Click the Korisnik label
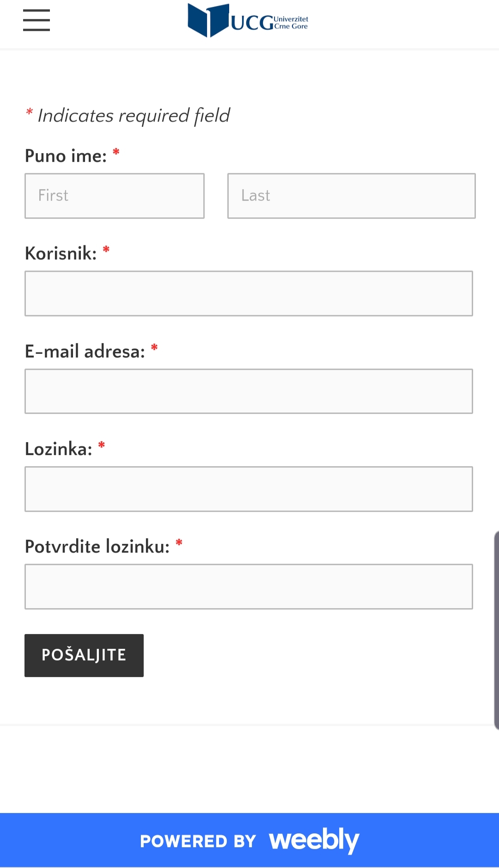 61,253
